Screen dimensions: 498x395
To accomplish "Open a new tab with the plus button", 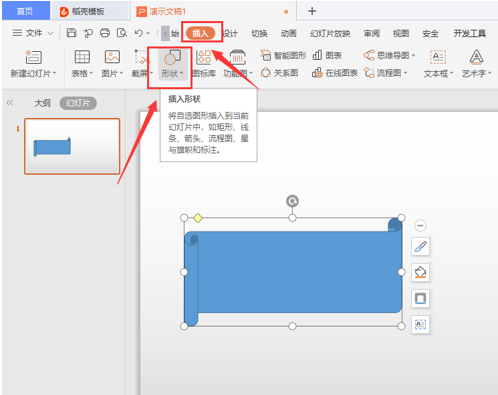I will [312, 11].
